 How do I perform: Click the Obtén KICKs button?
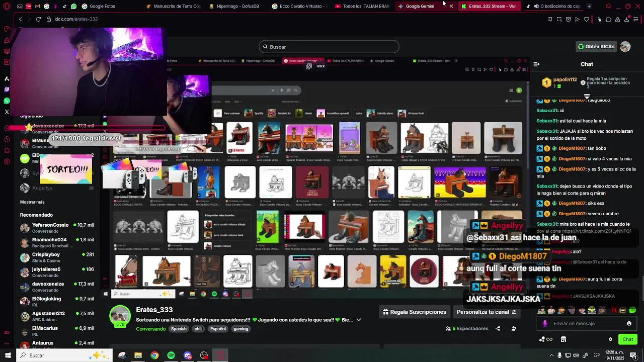[x=596, y=47]
